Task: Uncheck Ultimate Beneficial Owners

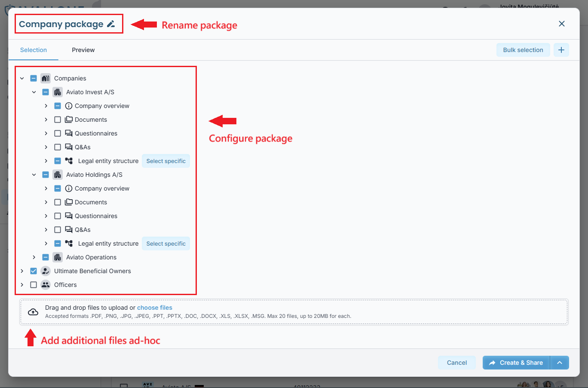Action: 34,271
